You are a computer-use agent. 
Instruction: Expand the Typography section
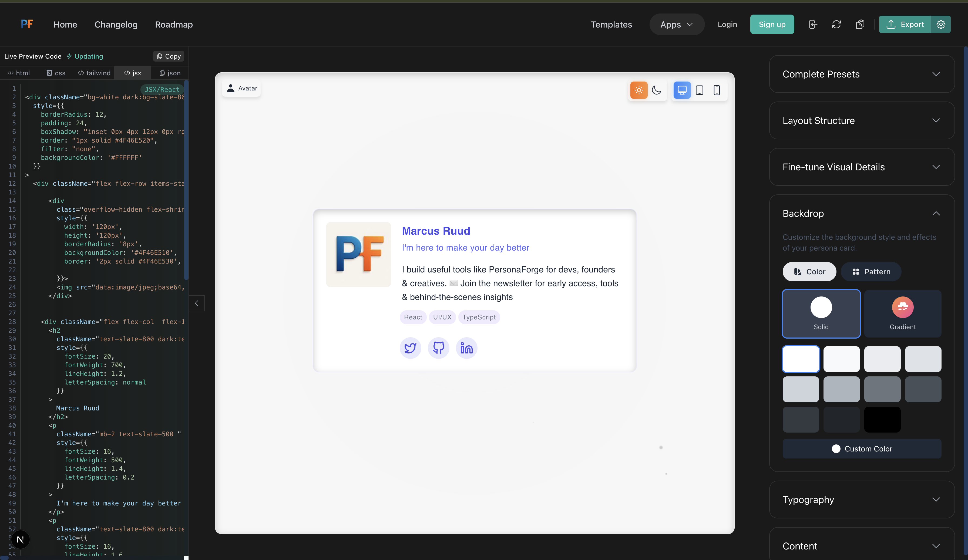coord(862,500)
